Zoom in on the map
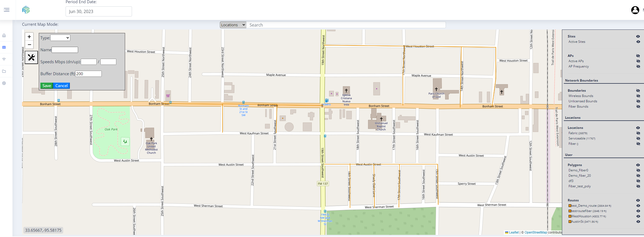Screen dimensions: 644x237 coord(29,37)
